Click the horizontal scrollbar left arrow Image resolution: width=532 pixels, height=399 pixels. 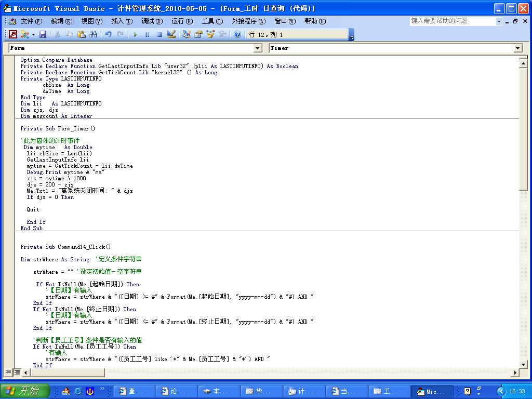(25, 373)
